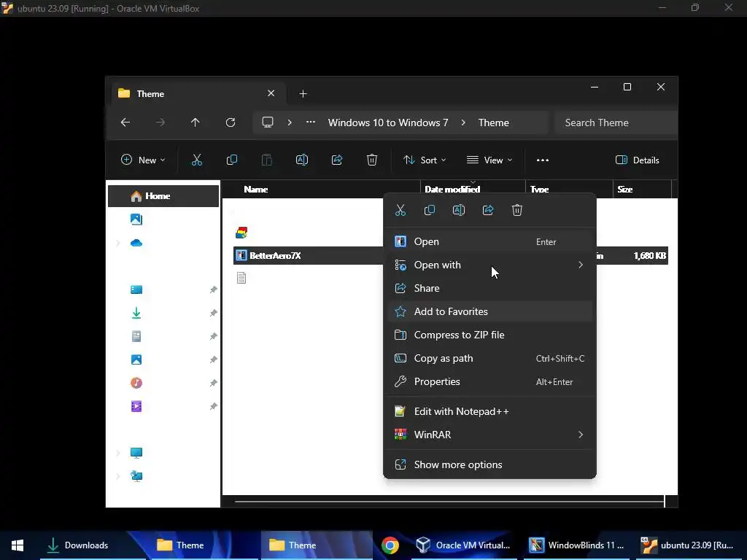
Task: Open pinned Downloads arrow icon in sidebar
Action: [136, 313]
